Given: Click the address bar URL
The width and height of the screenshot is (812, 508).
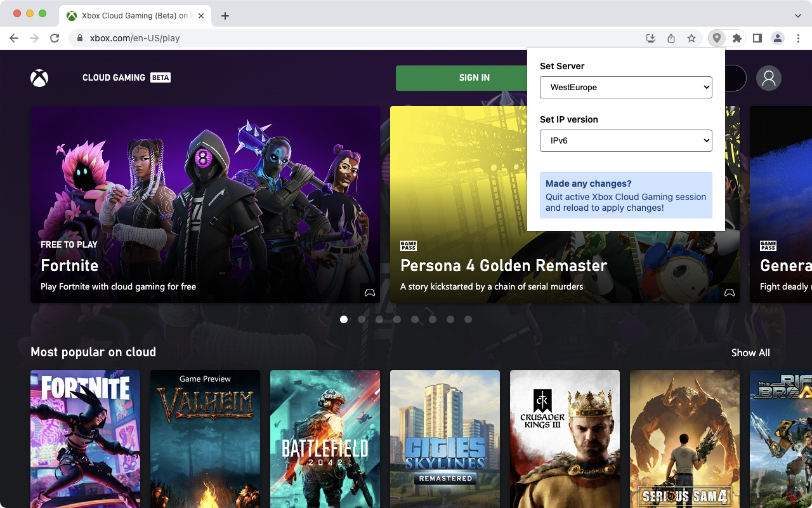Looking at the screenshot, I should click(x=134, y=38).
